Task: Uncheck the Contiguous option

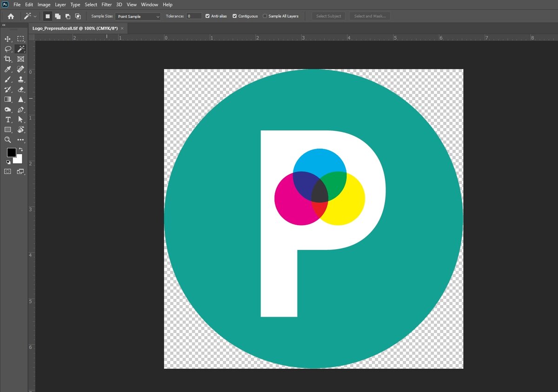Action: tap(234, 16)
